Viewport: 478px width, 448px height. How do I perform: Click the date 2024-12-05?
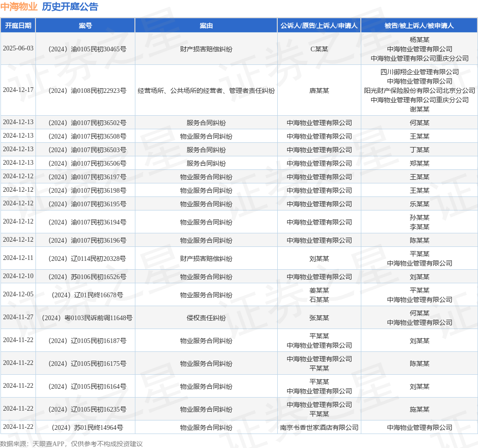(x=18, y=294)
